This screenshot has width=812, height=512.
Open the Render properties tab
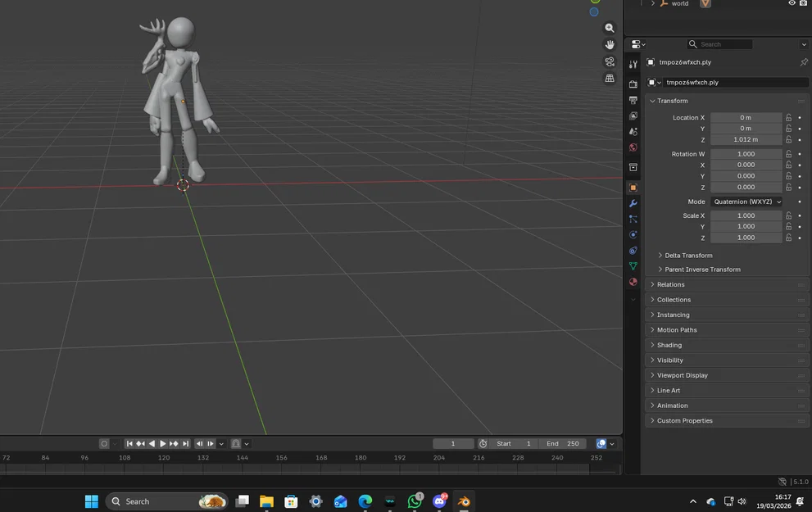(633, 84)
